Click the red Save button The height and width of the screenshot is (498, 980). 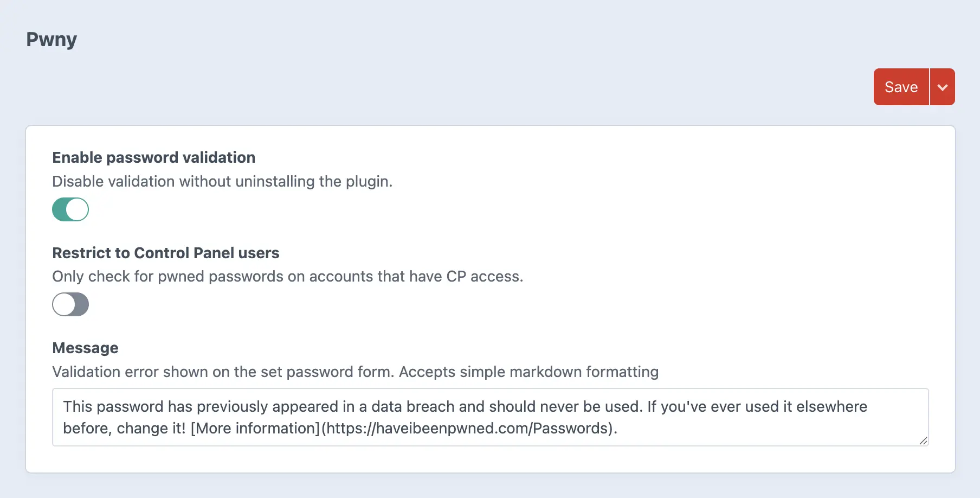[x=901, y=87]
